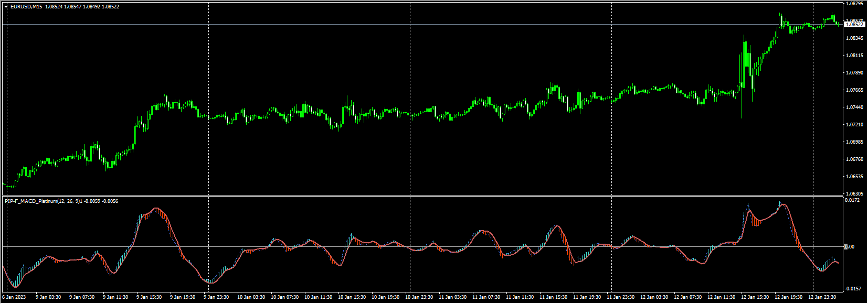
Task: Click the 1.06305 price scale label
Action: 855,194
